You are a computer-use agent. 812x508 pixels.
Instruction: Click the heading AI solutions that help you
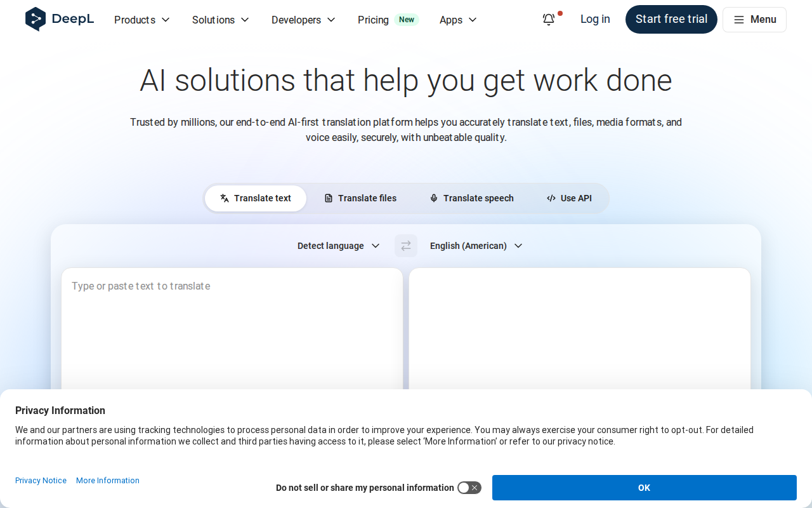pyautogui.click(x=406, y=80)
